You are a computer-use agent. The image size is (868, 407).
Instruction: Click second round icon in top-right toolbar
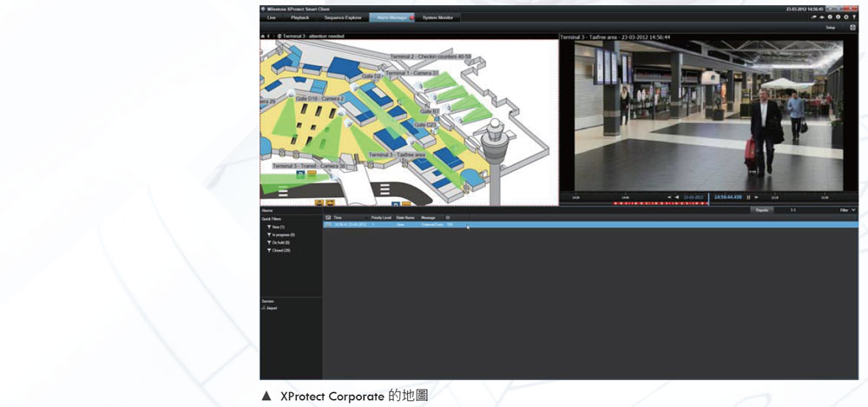pyautogui.click(x=838, y=16)
